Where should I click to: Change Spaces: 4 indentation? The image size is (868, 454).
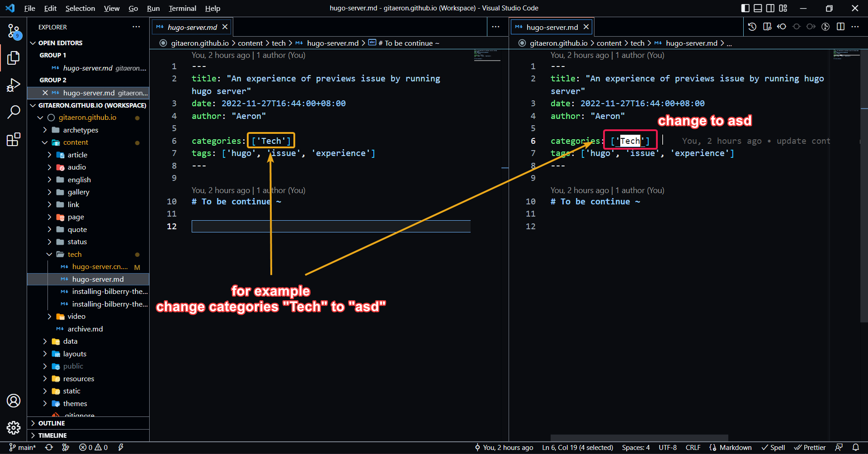[636, 447]
